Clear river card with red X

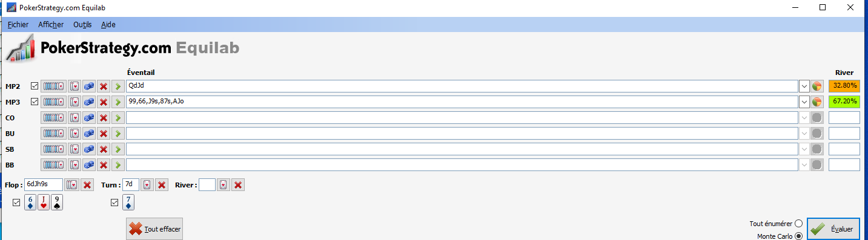click(239, 185)
